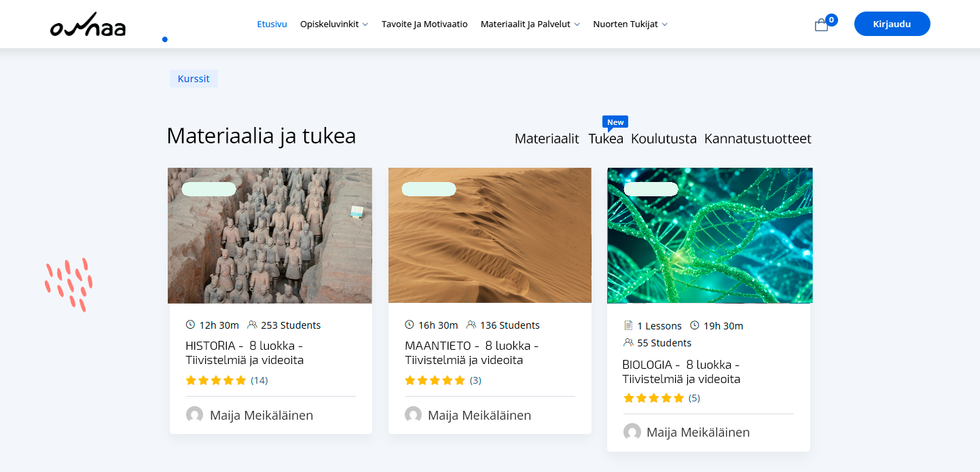Screen dimensions: 980x472
Task: Click Maija Meikäläinen avatar on HISTORIA card
Action: click(x=194, y=415)
